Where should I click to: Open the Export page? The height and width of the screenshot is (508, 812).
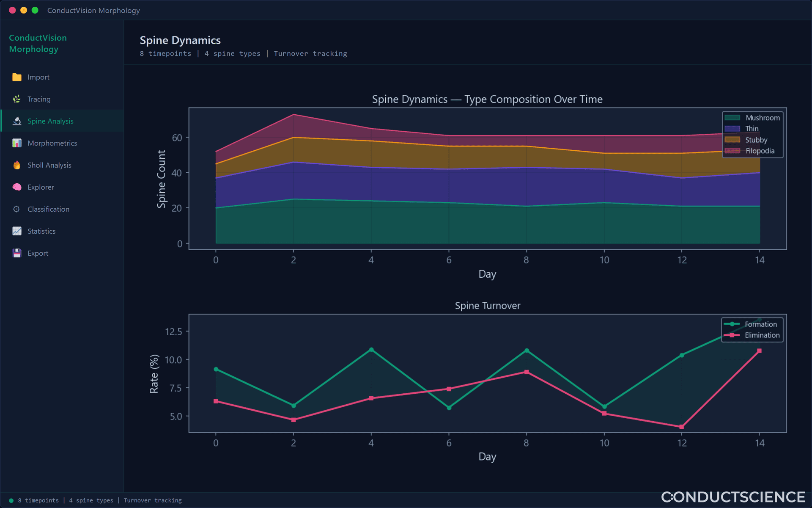click(x=62, y=253)
